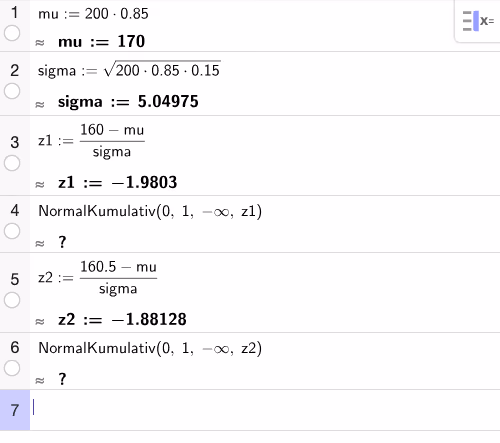Select row 3 header number
Screen dimensions: 500x443
pyautogui.click(x=14, y=143)
